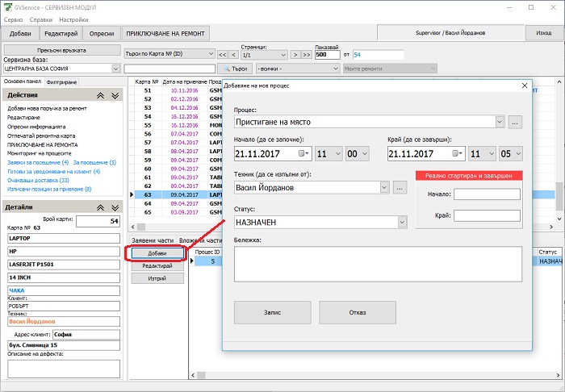Go to next page with > button
Screen dimensions: 565x392
pyautogui.click(x=295, y=55)
